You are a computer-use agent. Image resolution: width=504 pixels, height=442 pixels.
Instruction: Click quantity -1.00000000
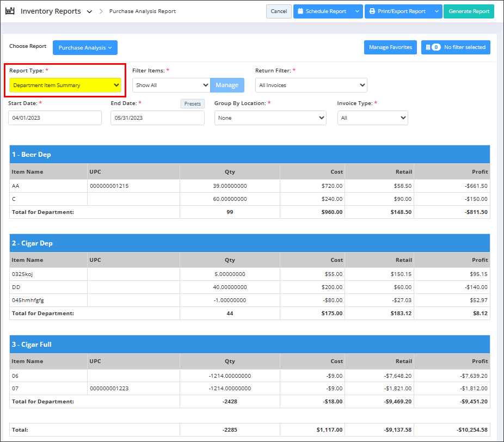(230, 300)
